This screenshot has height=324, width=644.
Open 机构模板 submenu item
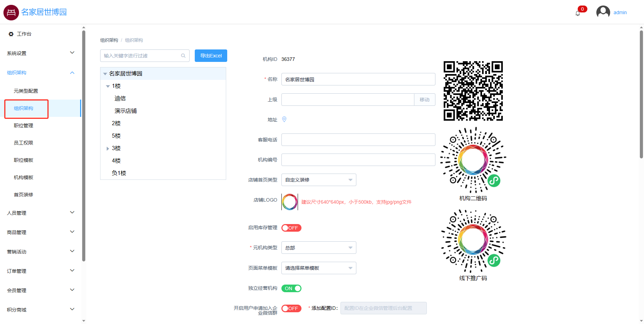click(41, 177)
